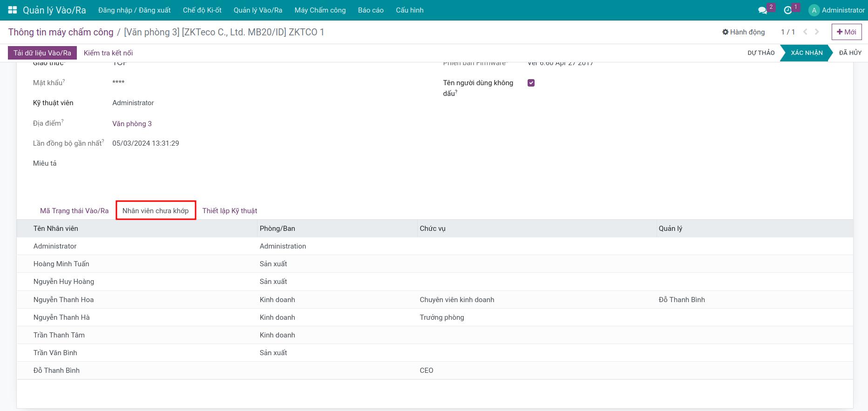Switch to 'Thiết lập Kỹ thuật' tab

(x=230, y=211)
